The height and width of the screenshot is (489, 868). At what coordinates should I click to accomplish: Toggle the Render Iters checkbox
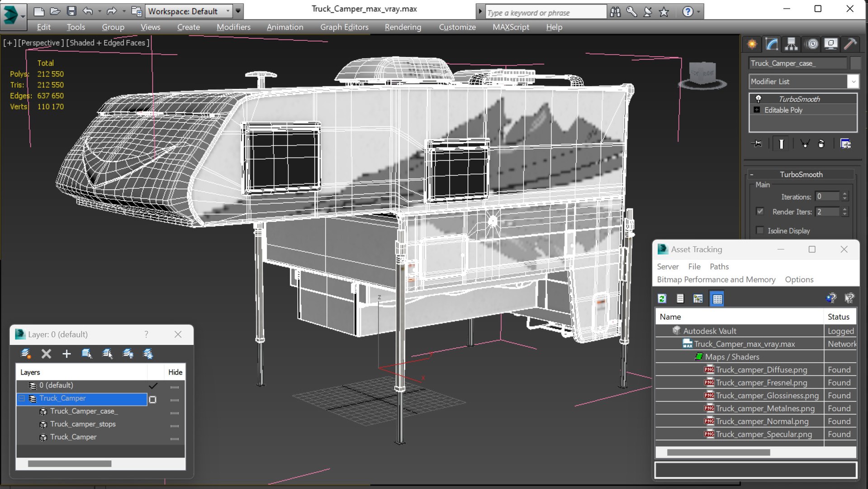pos(760,211)
